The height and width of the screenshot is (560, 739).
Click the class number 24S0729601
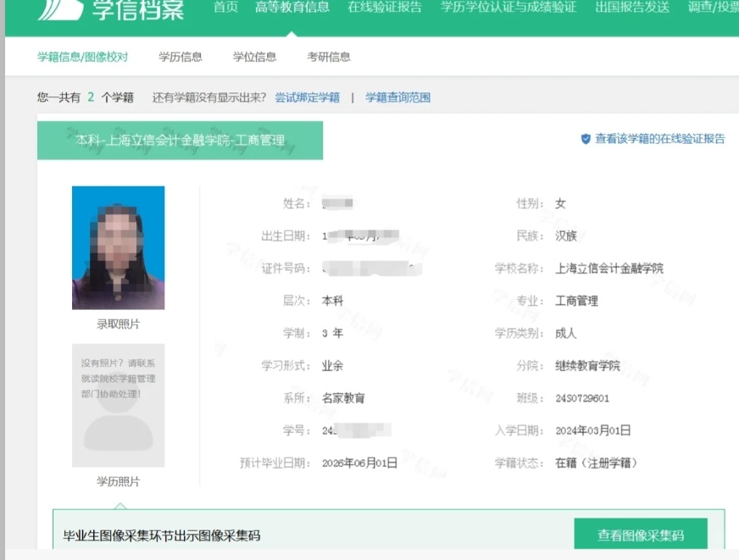coord(582,398)
